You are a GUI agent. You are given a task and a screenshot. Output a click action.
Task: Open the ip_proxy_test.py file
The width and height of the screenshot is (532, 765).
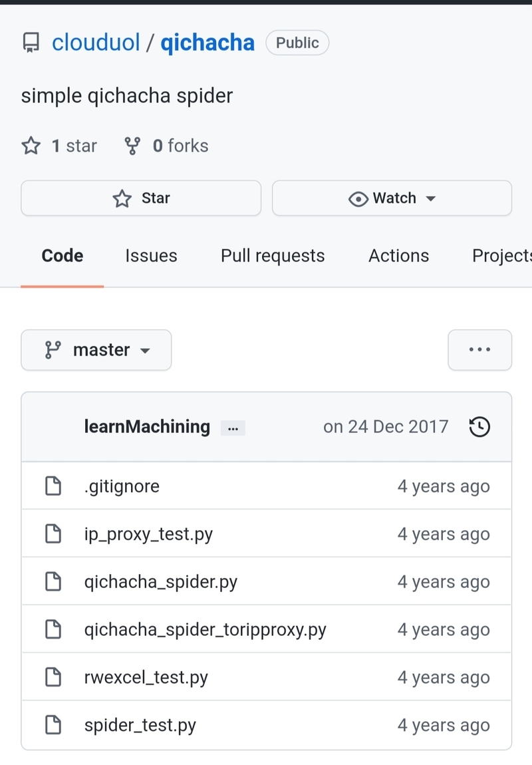148,534
